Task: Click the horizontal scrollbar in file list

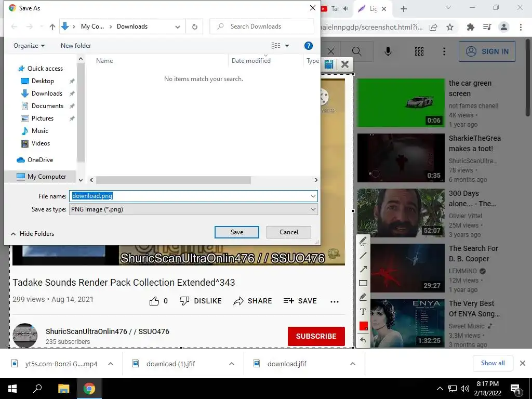Action: pos(174,180)
